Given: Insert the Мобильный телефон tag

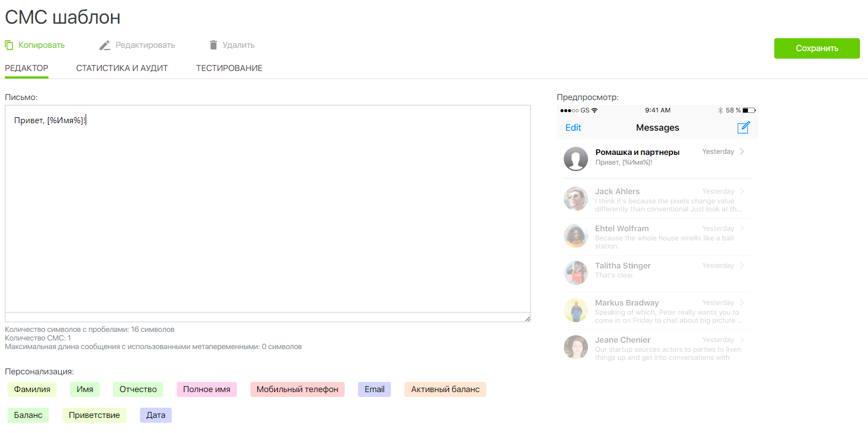Looking at the screenshot, I should pos(297,389).
